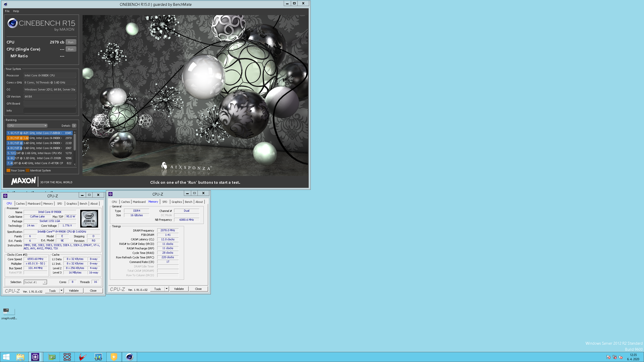Image resolution: width=644 pixels, height=362 pixels.
Task: Click the Intel Core i9 logo in CPU-Z
Action: point(89,219)
